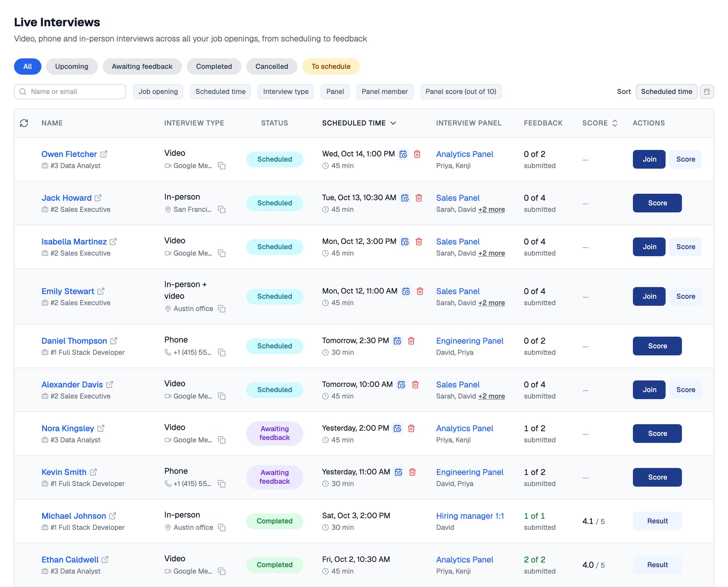Refresh the interviews table
This screenshot has width=728, height=587.
[24, 123]
